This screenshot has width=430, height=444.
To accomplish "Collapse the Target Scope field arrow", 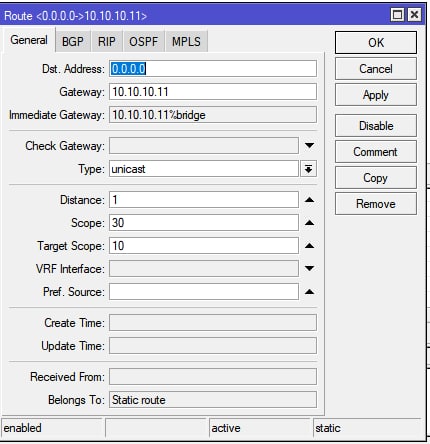I will (309, 246).
